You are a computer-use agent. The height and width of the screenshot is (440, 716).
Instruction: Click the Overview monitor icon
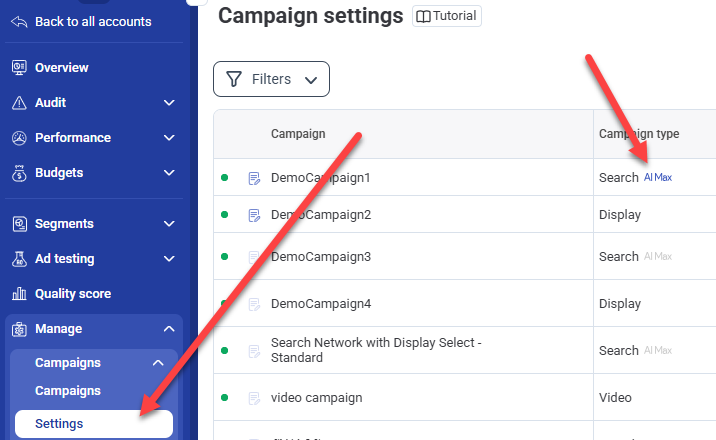tap(18, 68)
